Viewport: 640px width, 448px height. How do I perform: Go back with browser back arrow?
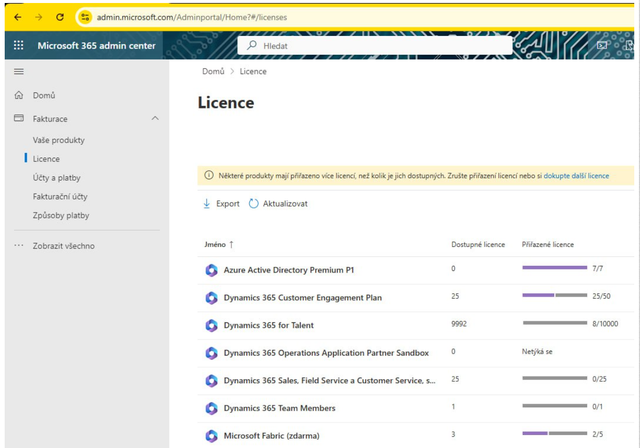pos(18,17)
